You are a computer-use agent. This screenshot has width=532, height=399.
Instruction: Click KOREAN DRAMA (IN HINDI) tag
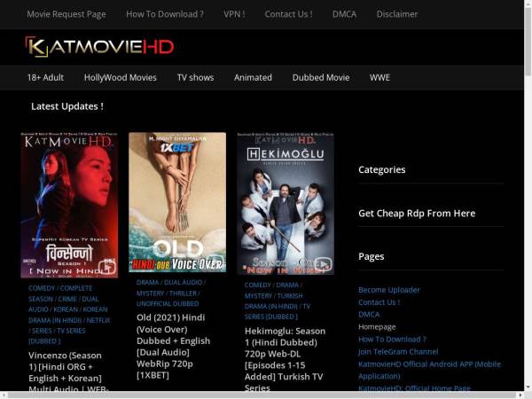68,315
